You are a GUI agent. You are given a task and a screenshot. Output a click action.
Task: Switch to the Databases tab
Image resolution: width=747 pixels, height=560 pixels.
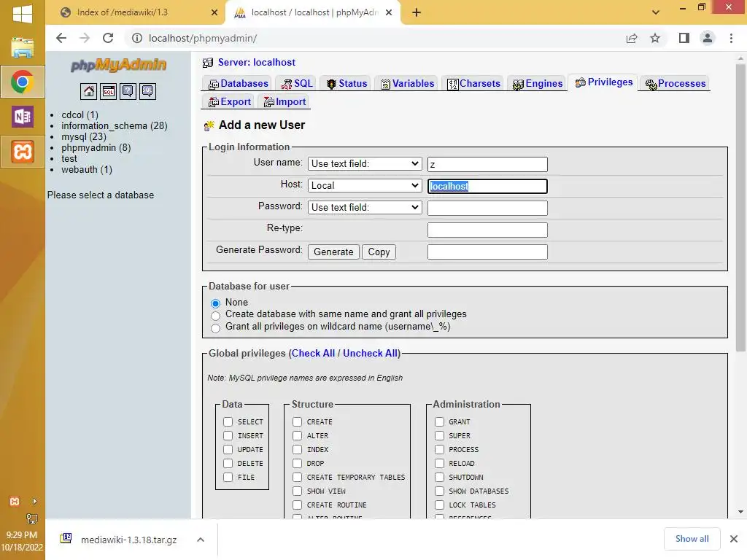[x=239, y=84]
